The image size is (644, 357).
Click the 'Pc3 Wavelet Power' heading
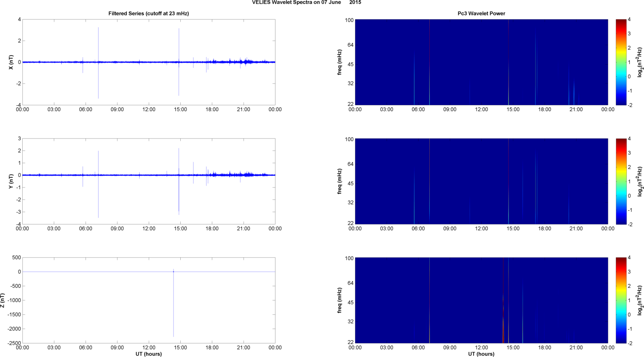coord(481,13)
